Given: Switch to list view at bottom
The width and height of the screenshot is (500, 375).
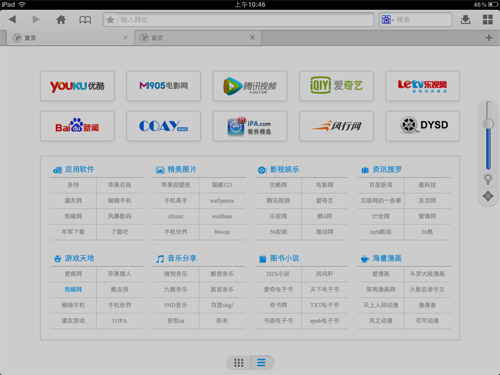Looking at the screenshot, I should [261, 362].
